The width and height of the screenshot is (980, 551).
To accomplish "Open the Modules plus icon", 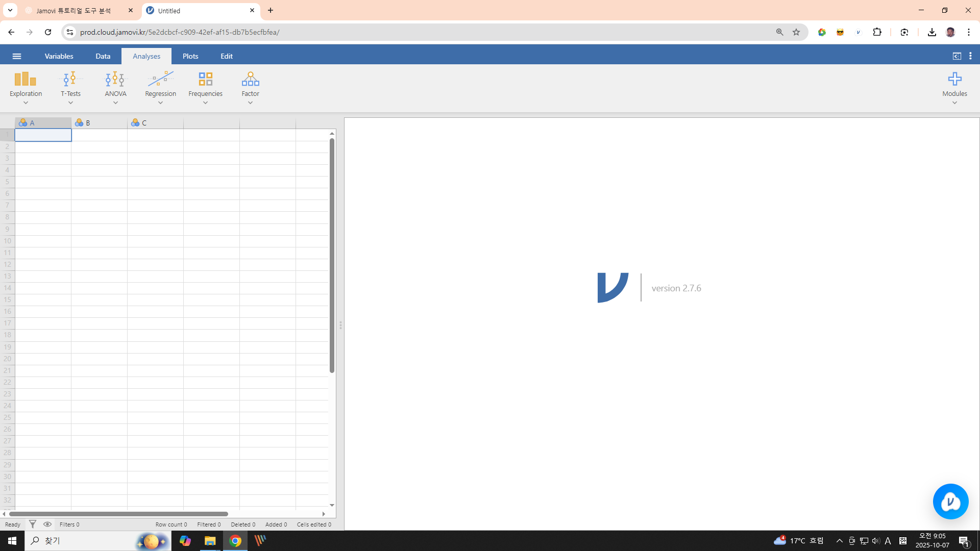I will point(954,79).
